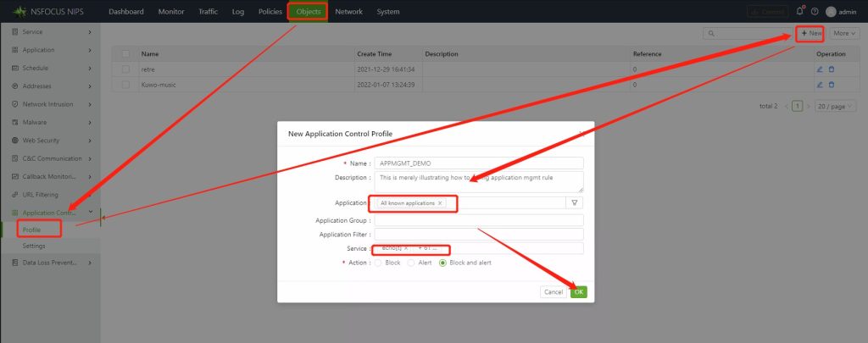Go to the next results page
Screen dimensions: 868x343
click(x=808, y=106)
